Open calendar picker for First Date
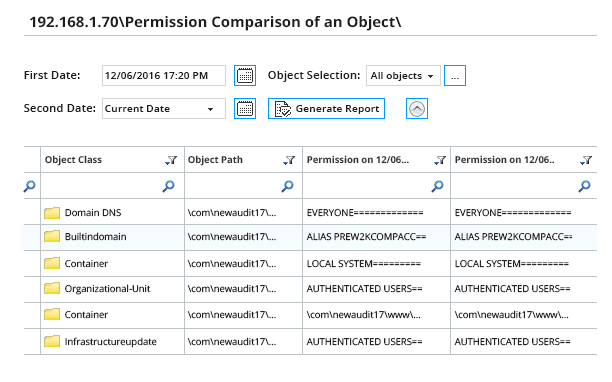This screenshot has width=612, height=382. [245, 75]
